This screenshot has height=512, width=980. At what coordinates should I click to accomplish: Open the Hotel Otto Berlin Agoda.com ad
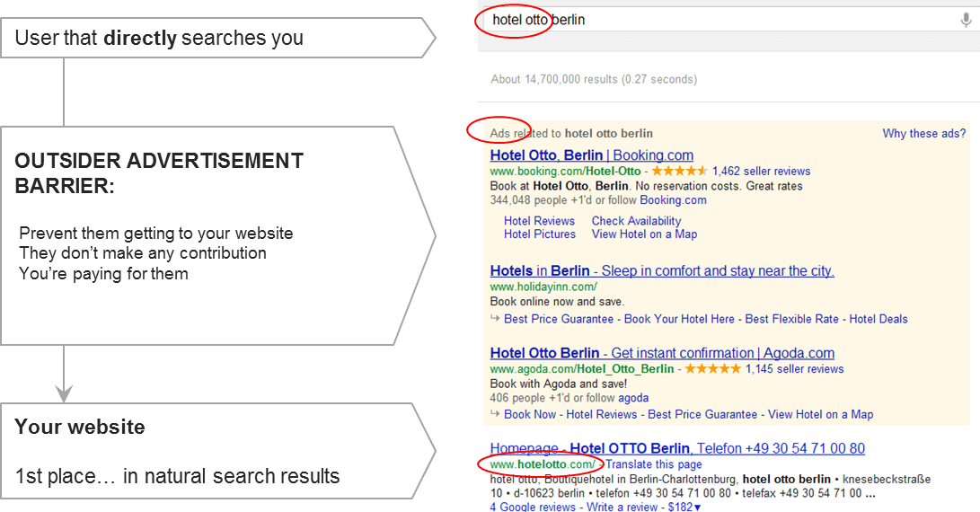(662, 353)
